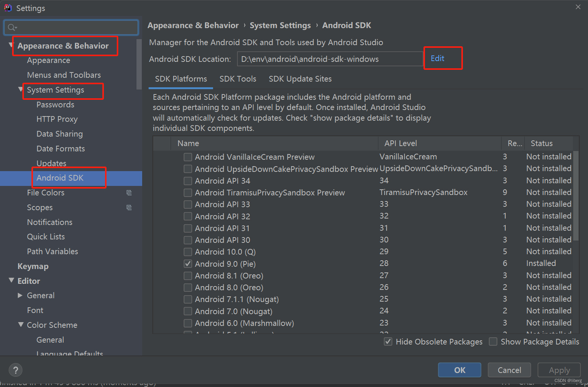This screenshot has width=588, height=387.
Task: Expand the General node under Editor
Action: point(20,295)
